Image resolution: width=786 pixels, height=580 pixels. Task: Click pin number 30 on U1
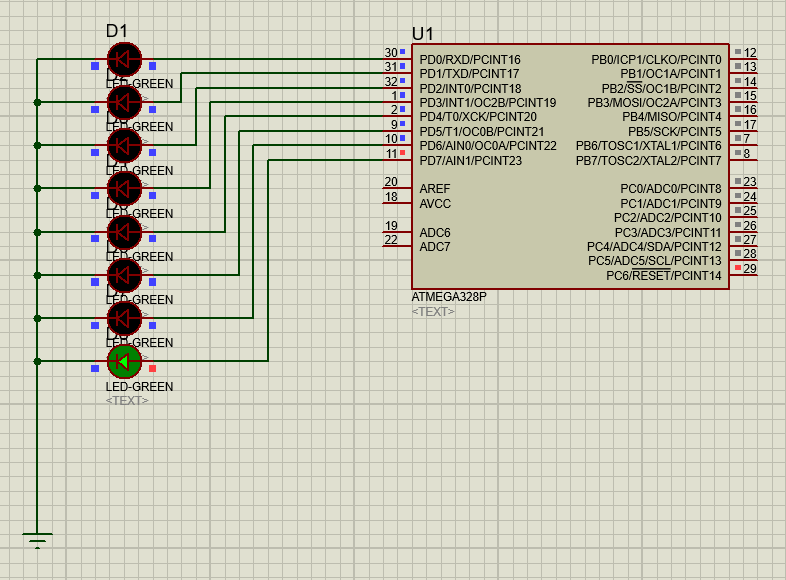tap(391, 53)
